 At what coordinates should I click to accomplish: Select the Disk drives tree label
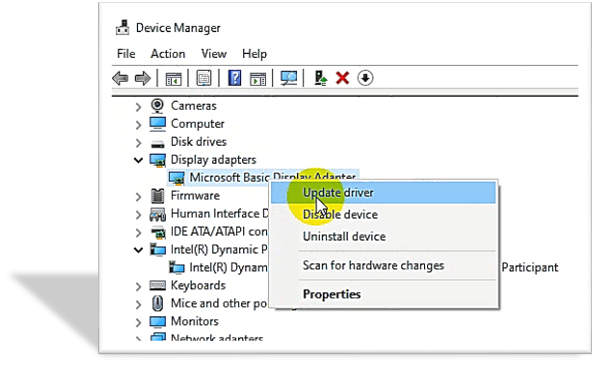click(199, 142)
